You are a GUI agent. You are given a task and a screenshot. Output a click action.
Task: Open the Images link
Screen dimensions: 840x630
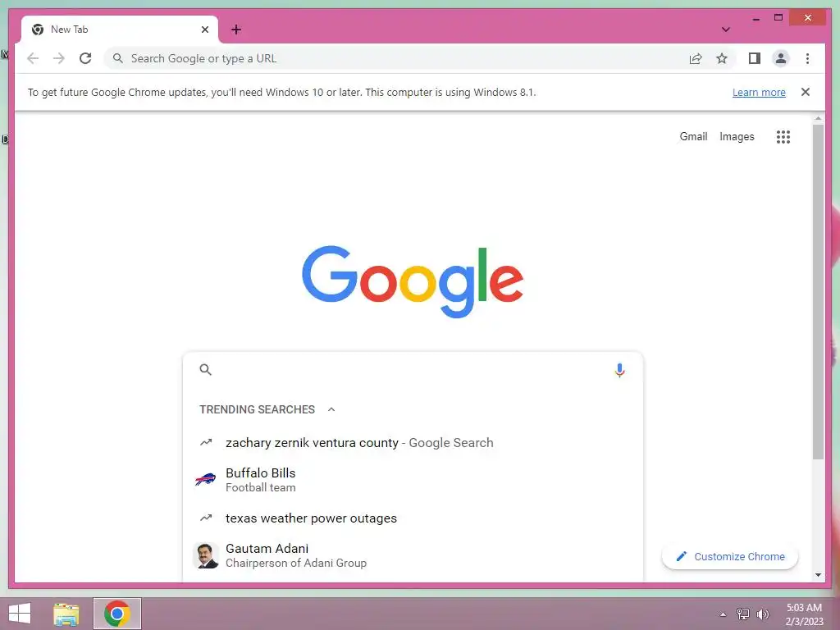(x=737, y=137)
